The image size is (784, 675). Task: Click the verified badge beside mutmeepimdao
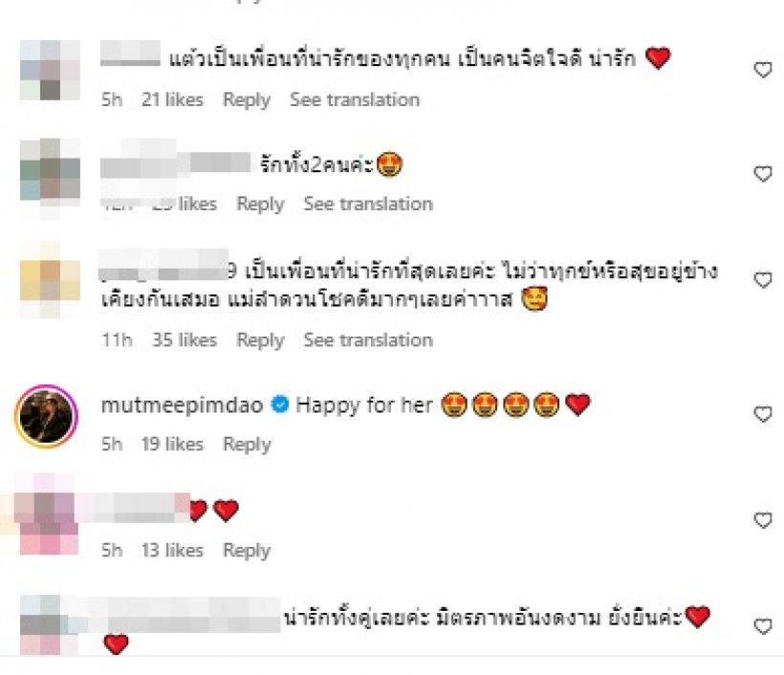280,404
